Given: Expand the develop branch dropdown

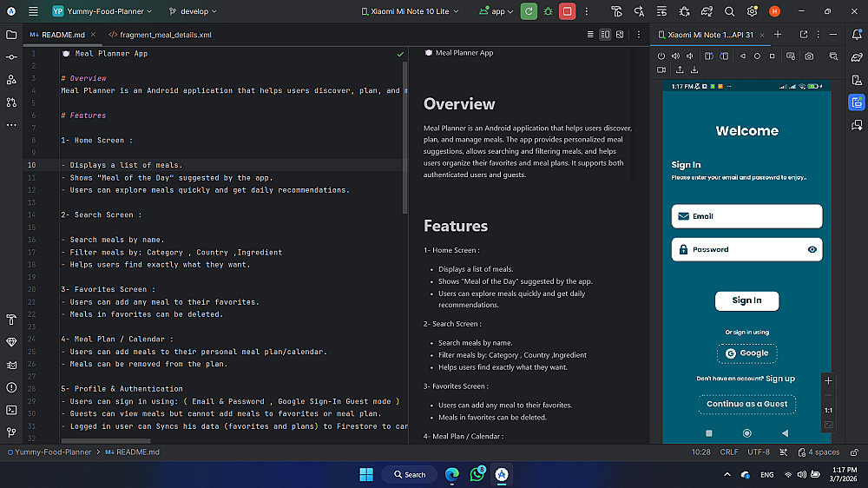Looking at the screenshot, I should click(193, 11).
